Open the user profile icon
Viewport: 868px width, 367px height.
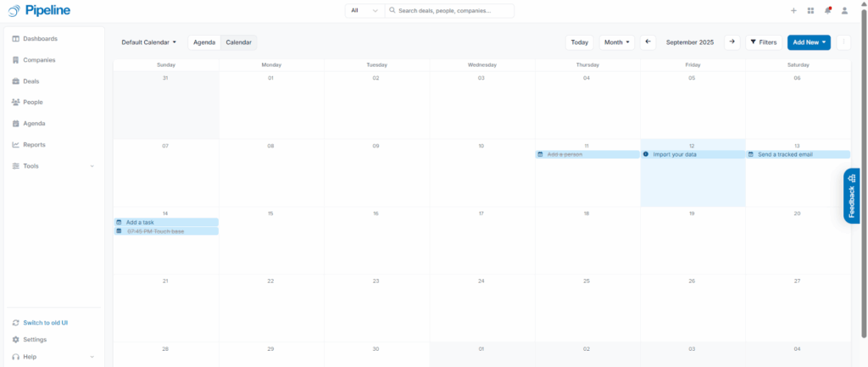coord(844,11)
